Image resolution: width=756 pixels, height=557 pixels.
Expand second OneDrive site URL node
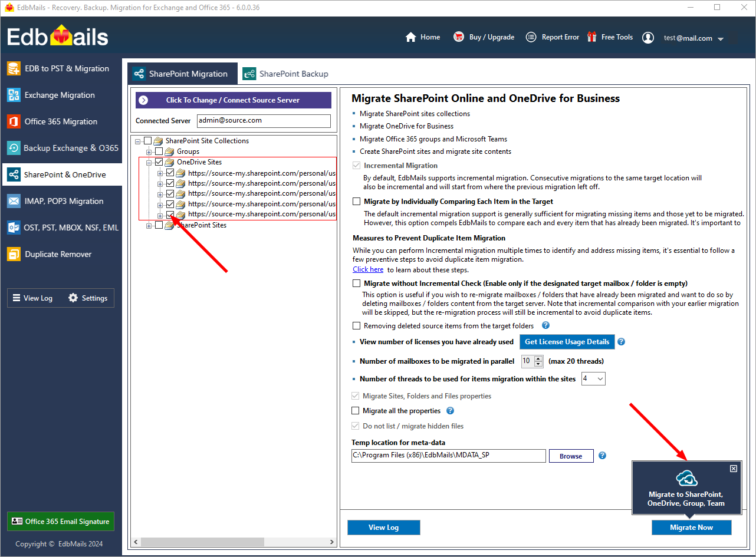click(160, 184)
